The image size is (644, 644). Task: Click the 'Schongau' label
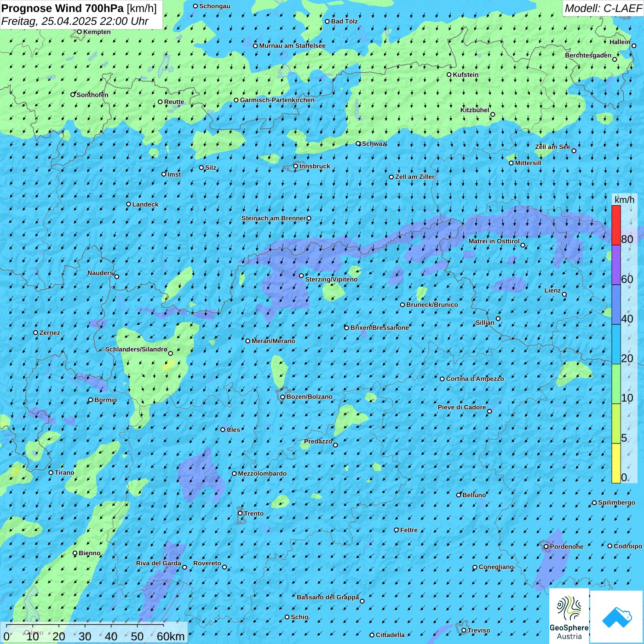[215, 6]
